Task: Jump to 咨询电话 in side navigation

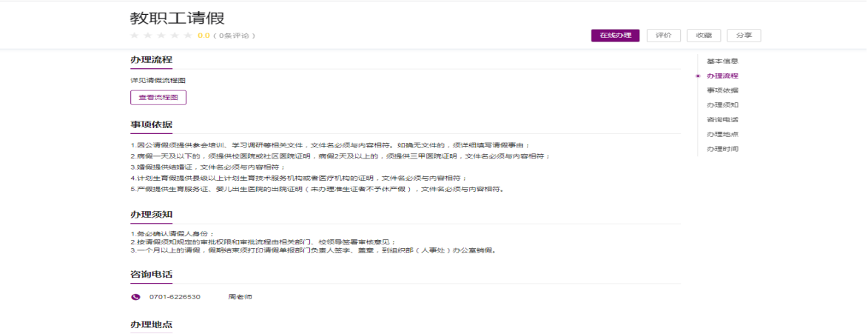Action: [722, 120]
